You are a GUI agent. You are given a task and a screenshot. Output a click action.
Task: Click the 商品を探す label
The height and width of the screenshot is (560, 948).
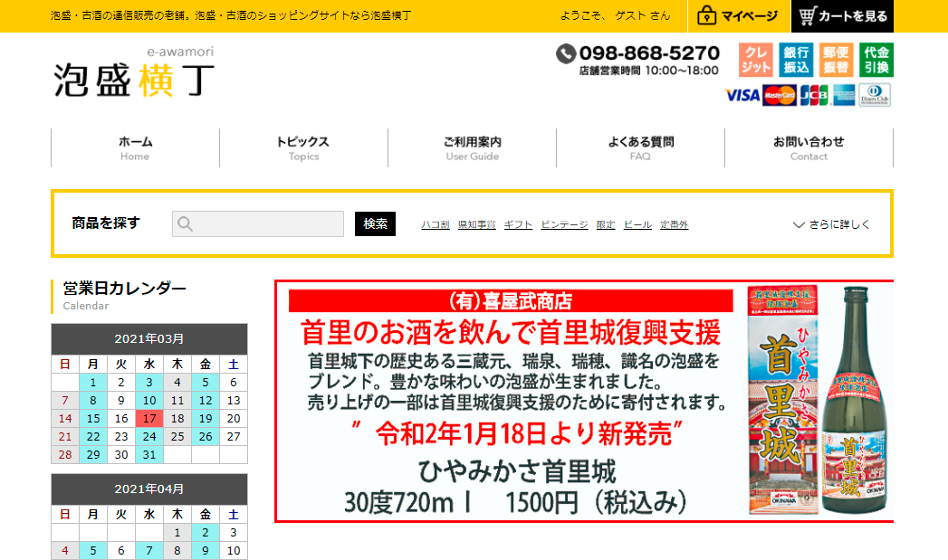106,223
